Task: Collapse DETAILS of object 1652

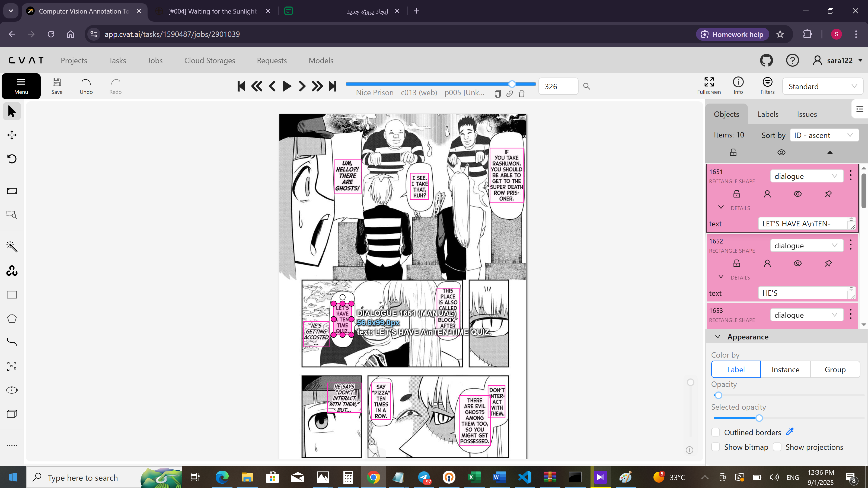Action: 721,277
